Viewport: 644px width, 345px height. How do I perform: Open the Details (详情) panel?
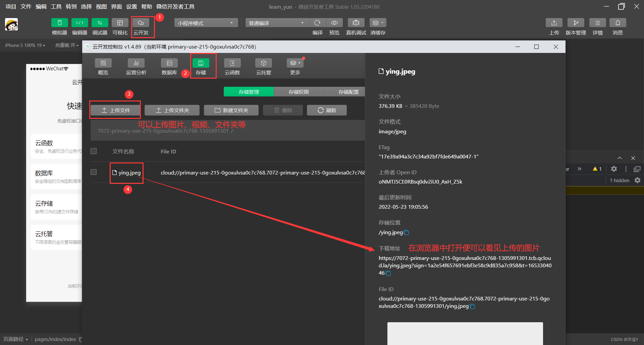(x=598, y=23)
